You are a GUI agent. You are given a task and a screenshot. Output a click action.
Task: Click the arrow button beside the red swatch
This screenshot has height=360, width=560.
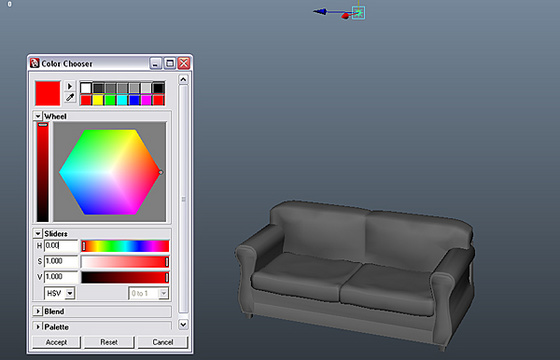pyautogui.click(x=70, y=86)
